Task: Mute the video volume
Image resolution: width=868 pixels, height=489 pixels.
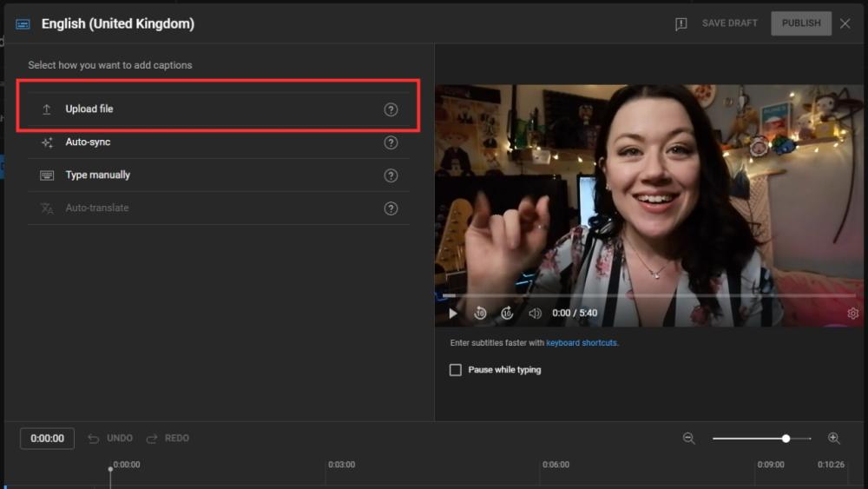Action: pos(534,314)
